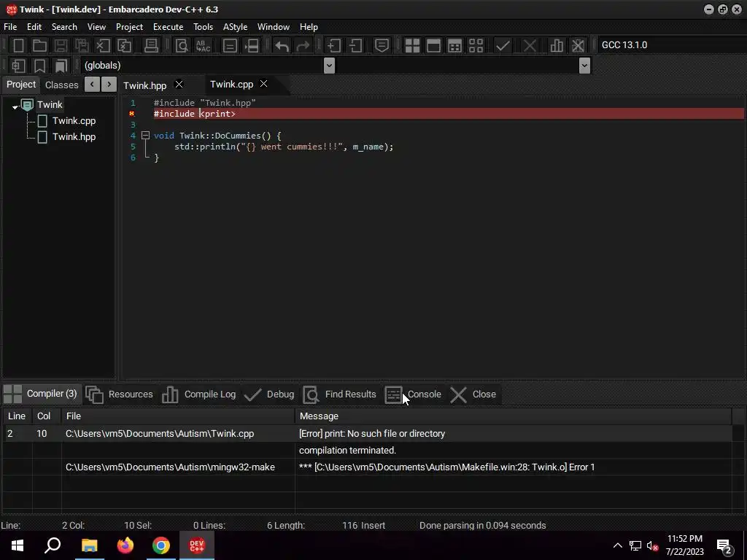747x560 pixels.
Task: Click the New file toolbar icon
Action: point(18,45)
